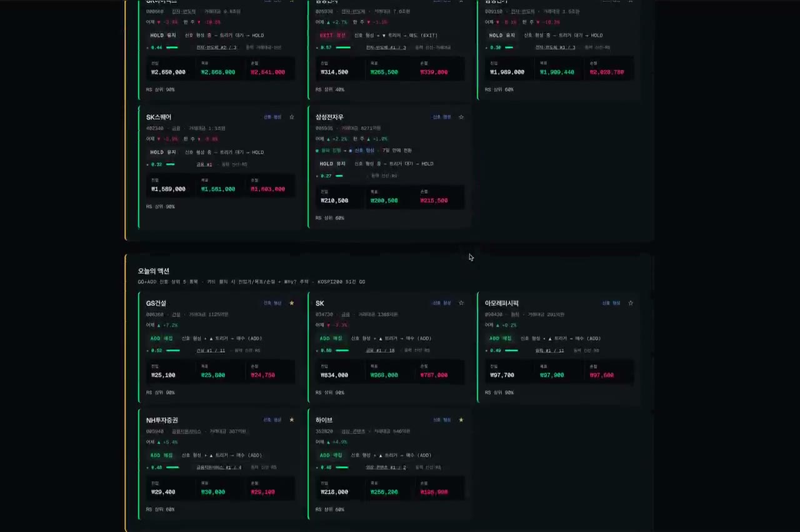Screen dimensions: 800x532
Task: Click the RS 상위 40% label
Action: (x=330, y=89)
